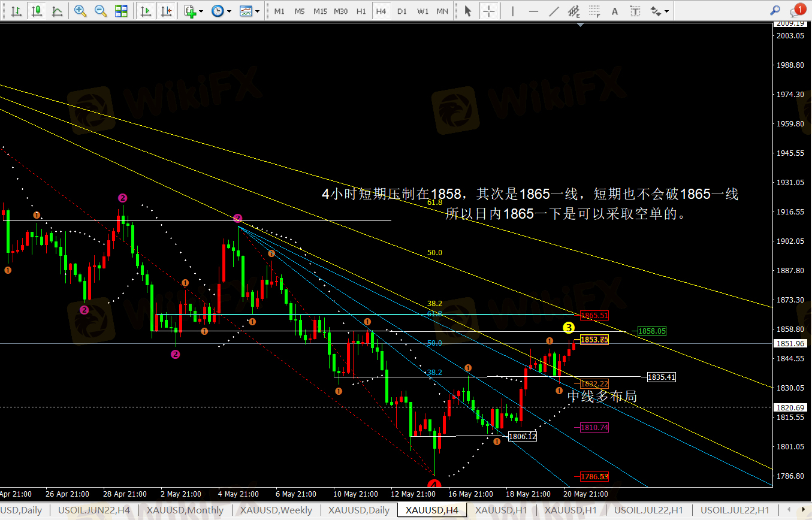This screenshot has height=520, width=812.
Task: Set timeframe to M15
Action: point(320,11)
